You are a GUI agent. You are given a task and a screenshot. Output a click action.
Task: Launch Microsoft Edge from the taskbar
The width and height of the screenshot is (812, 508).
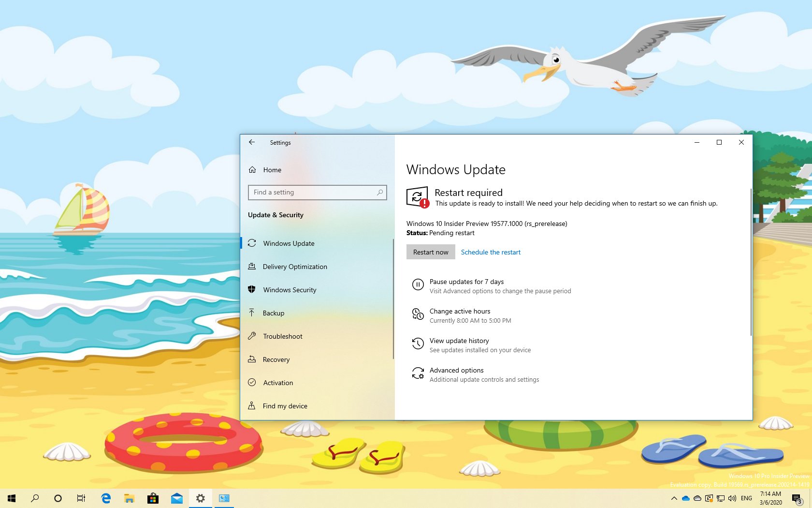106,498
